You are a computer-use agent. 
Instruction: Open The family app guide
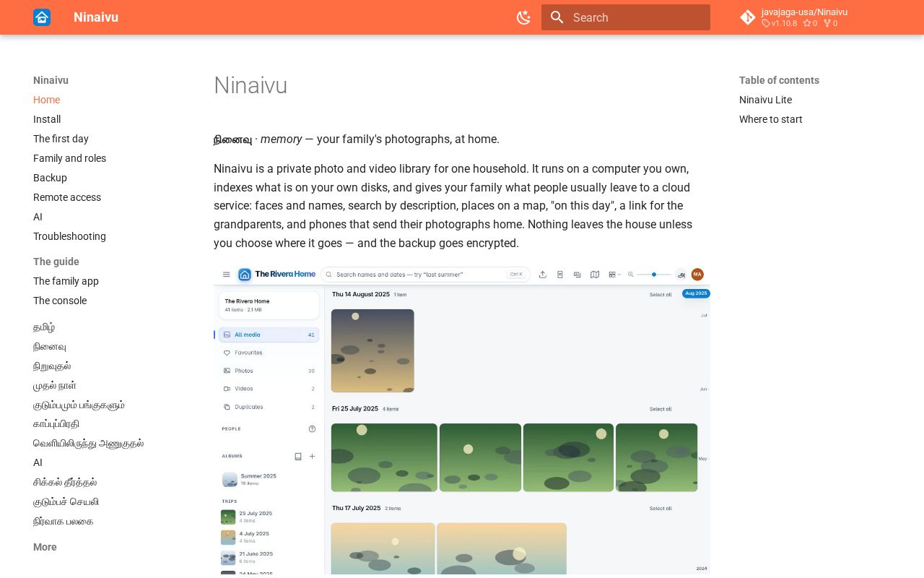66,281
